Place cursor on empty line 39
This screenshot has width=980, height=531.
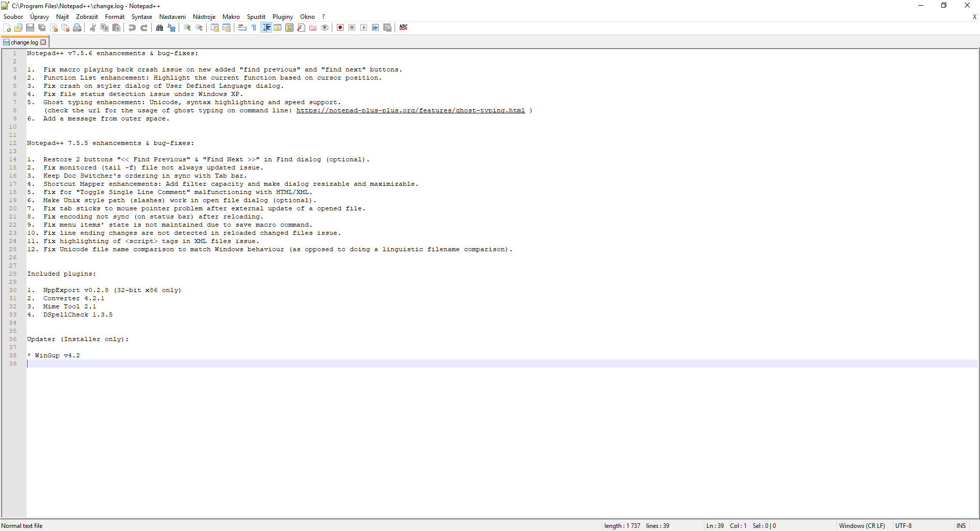coord(502,364)
